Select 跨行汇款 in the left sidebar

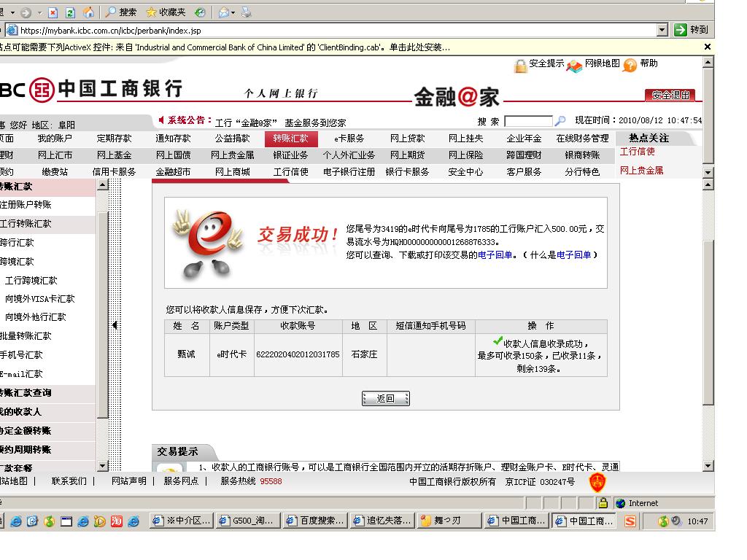coord(18,243)
